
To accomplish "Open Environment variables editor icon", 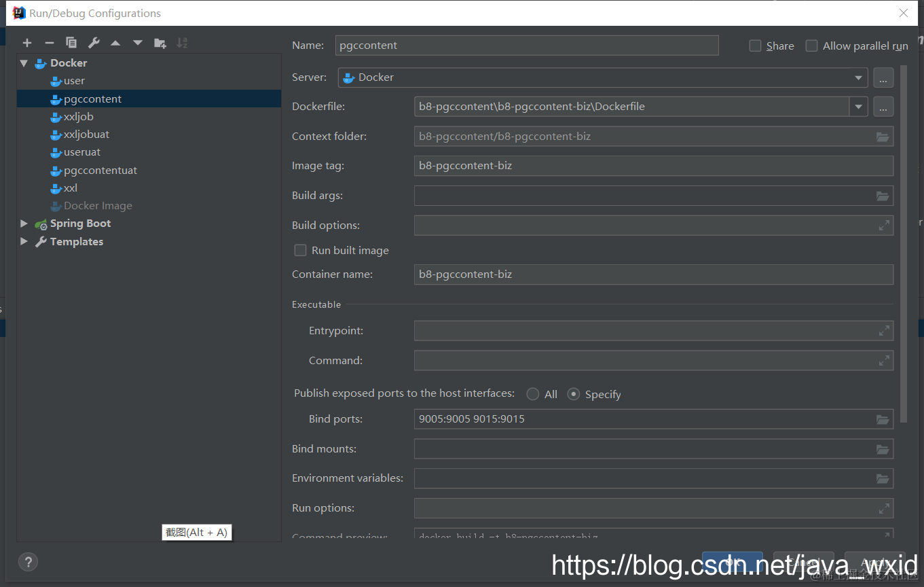I will (x=883, y=478).
